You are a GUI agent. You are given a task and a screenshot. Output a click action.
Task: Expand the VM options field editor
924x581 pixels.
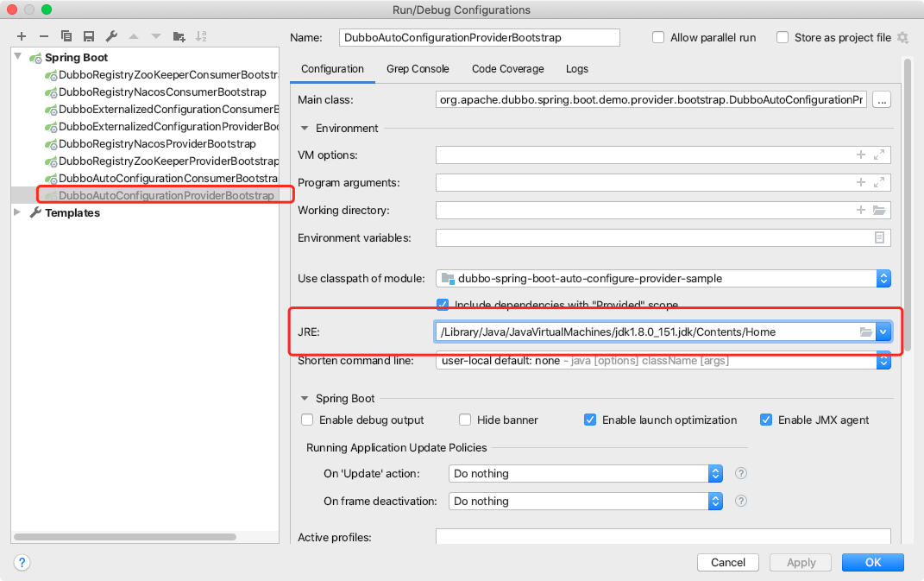pyautogui.click(x=879, y=155)
